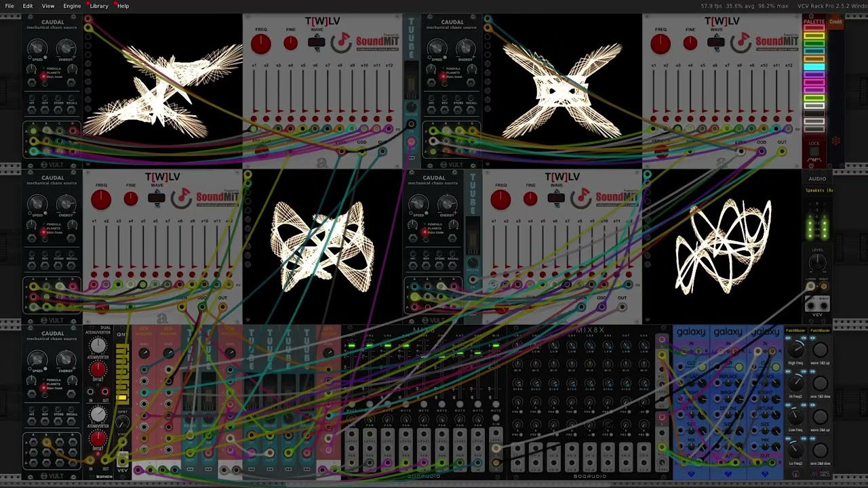Click the High Freq knob in PatchMaster
The height and width of the screenshot is (488, 868).
[795, 350]
